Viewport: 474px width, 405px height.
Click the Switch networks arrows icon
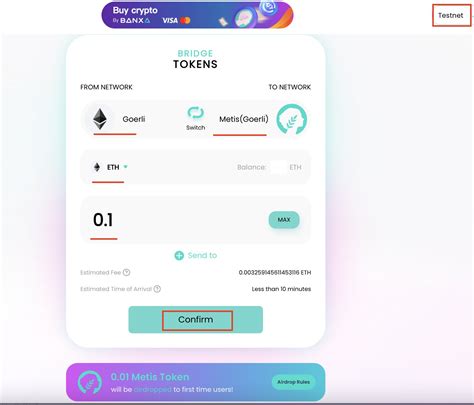click(x=196, y=113)
